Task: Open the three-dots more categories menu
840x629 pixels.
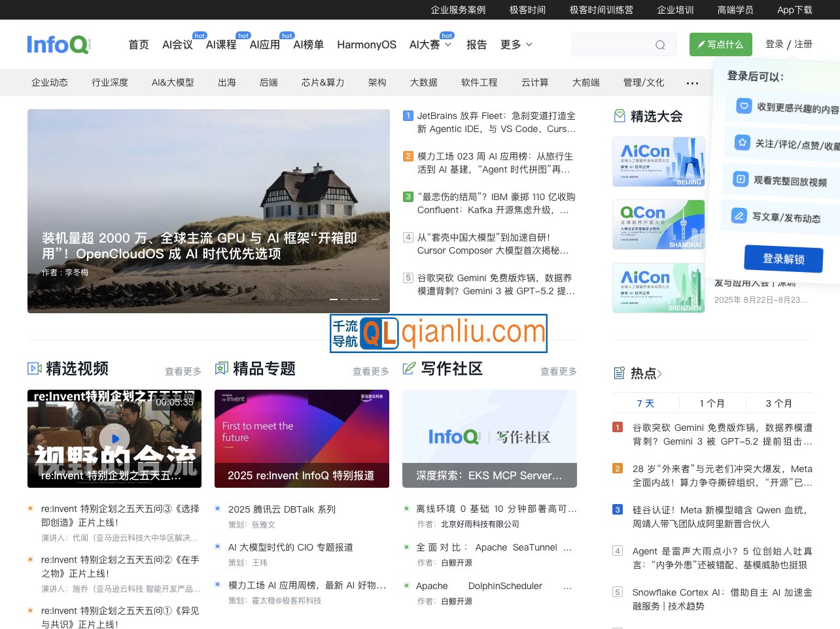Action: tap(692, 83)
